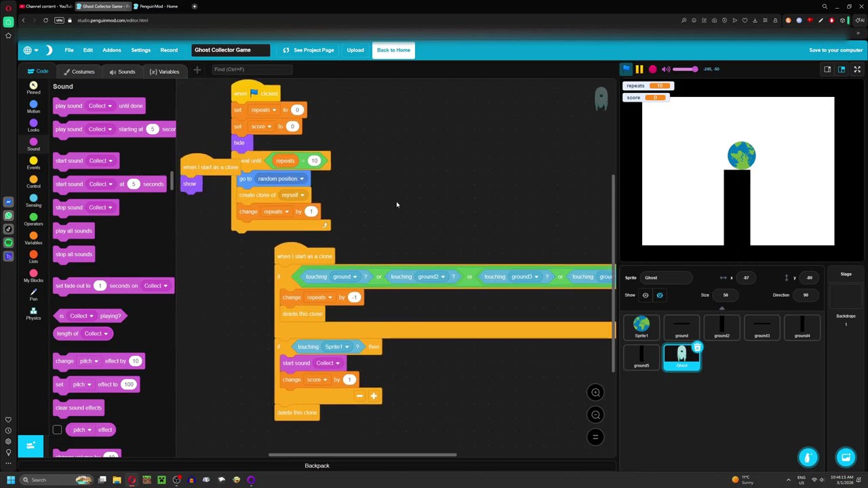
Task: Click Back to Home button
Action: tap(393, 50)
